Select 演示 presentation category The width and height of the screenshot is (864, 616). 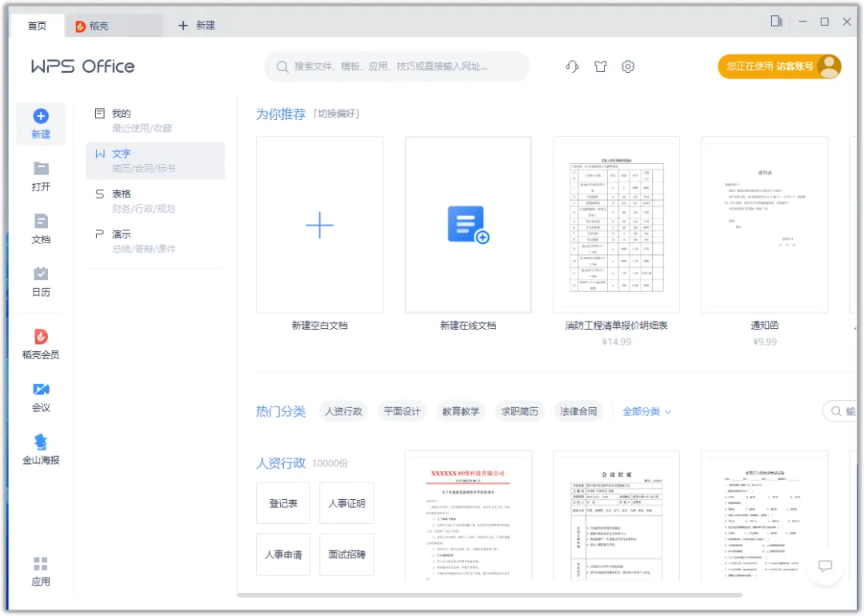155,242
